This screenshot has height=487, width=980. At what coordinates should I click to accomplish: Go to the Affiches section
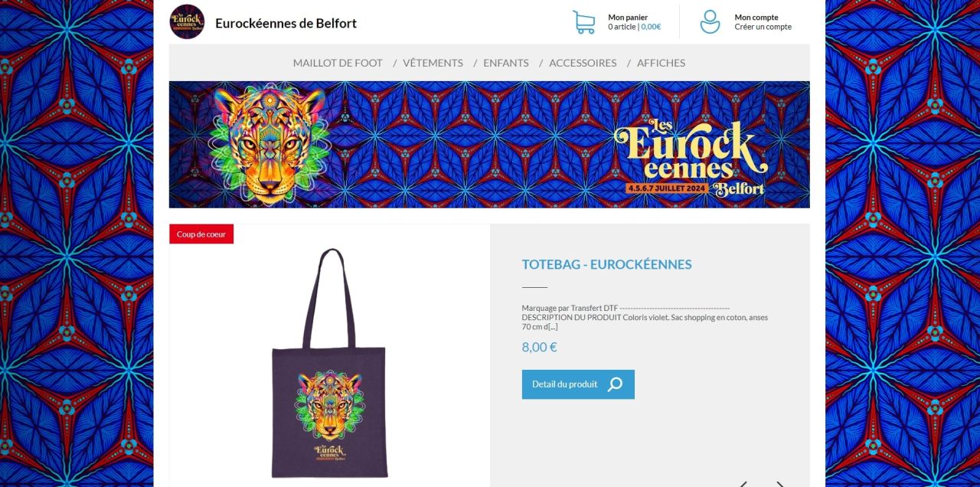point(661,63)
